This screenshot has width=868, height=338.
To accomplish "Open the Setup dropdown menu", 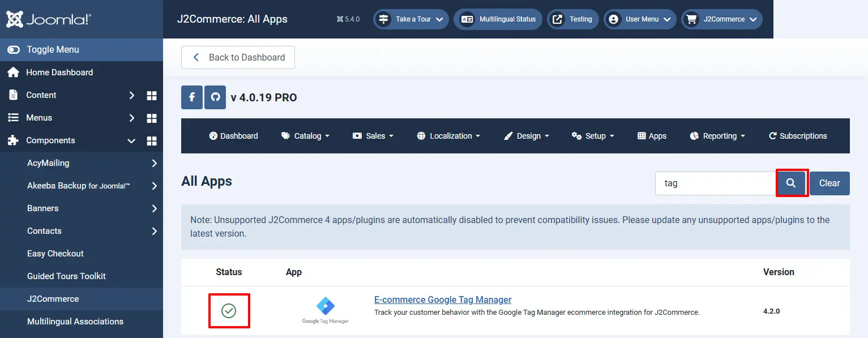I will [593, 136].
